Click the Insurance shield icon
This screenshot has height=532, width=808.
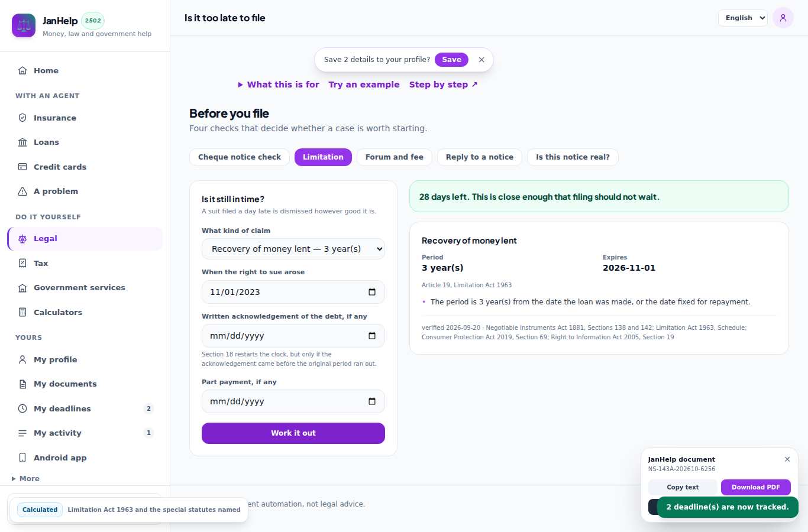click(22, 118)
